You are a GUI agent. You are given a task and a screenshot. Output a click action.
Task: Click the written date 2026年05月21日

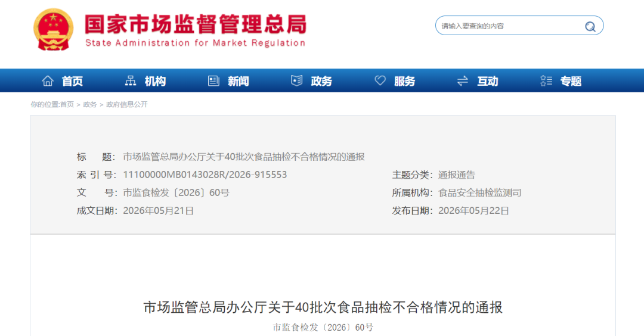(x=159, y=211)
